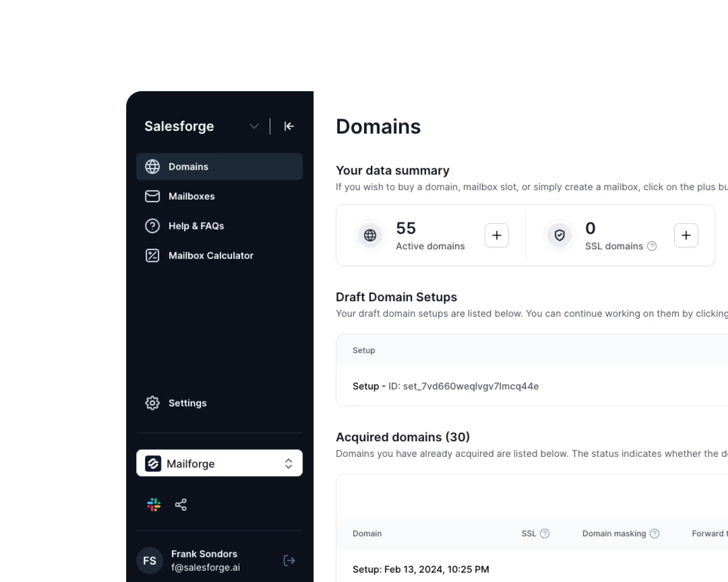The height and width of the screenshot is (582, 728).
Task: Click the help icon next to SSL domains summary
Action: (652, 246)
